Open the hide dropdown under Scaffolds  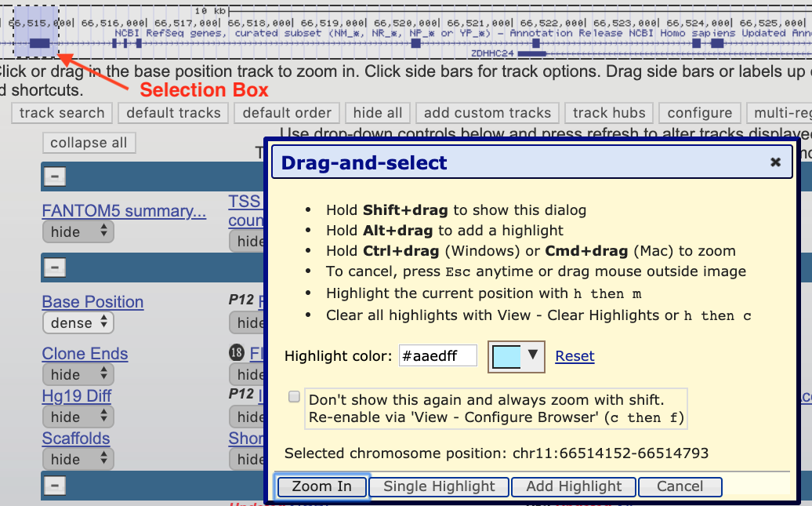78,458
